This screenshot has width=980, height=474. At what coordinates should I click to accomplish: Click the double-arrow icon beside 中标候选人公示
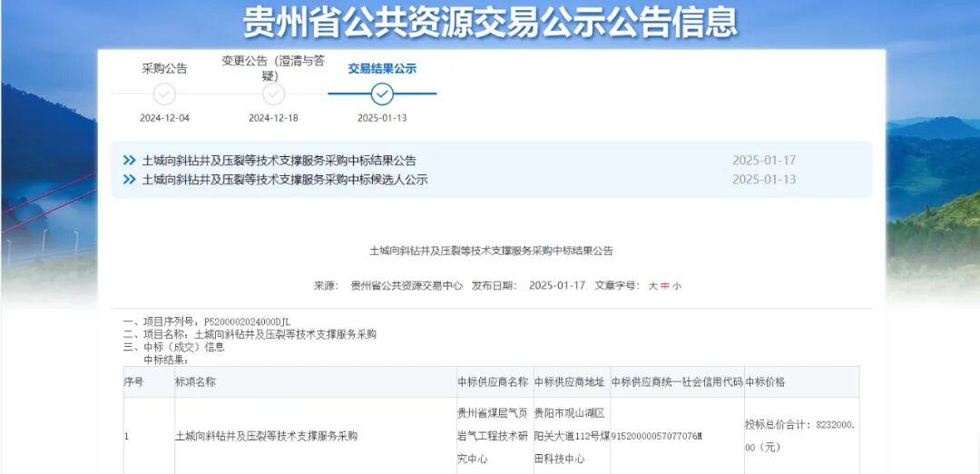click(x=130, y=180)
